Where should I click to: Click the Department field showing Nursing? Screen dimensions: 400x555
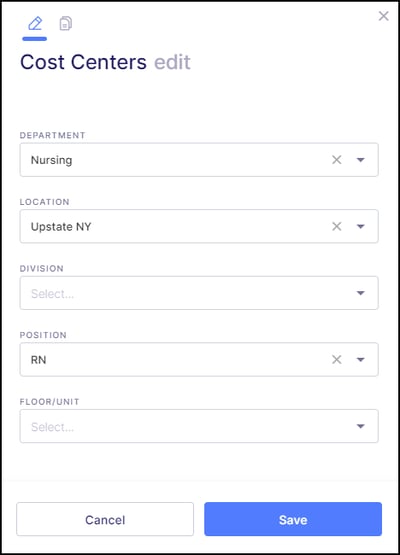point(199,160)
